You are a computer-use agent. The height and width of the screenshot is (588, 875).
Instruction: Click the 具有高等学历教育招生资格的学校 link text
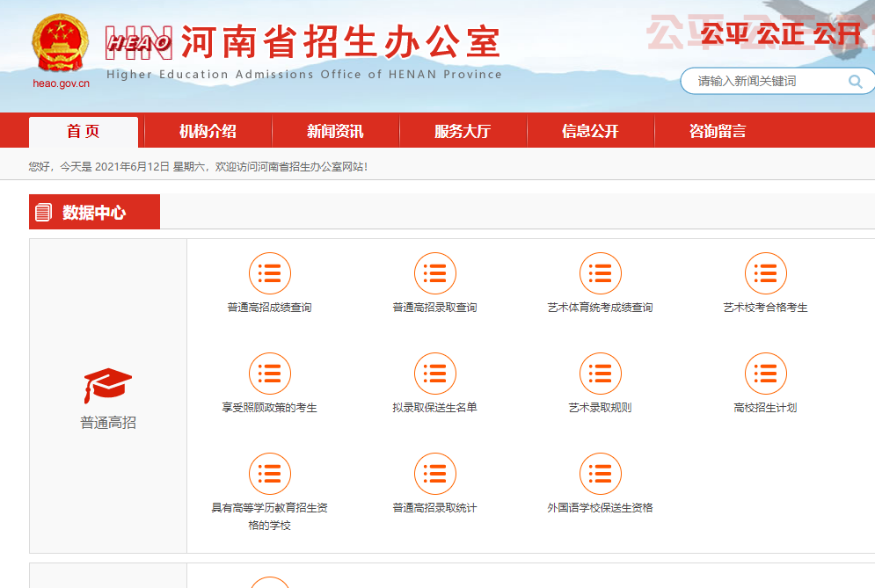(x=269, y=516)
